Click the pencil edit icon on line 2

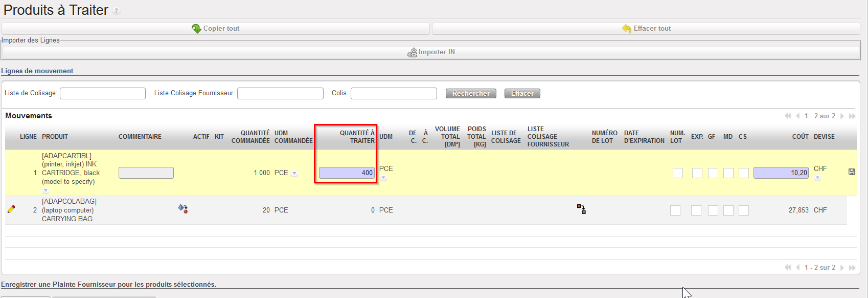[x=11, y=209]
